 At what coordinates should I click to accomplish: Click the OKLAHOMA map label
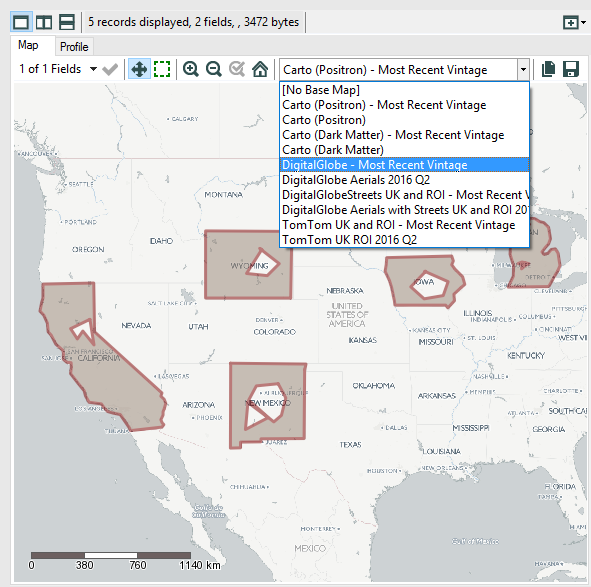coord(374,386)
